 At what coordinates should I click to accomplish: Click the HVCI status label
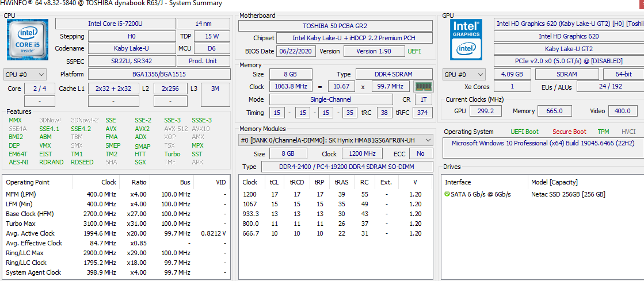tap(628, 132)
